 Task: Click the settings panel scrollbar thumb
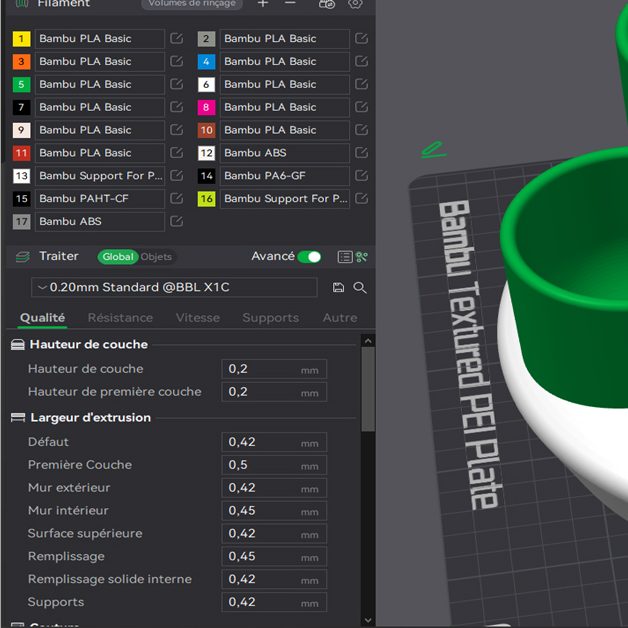[x=368, y=389]
